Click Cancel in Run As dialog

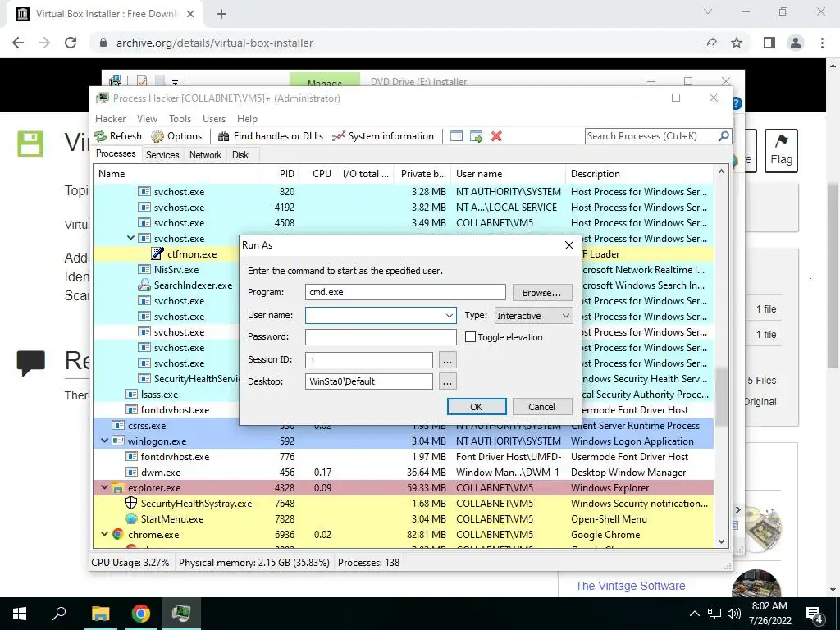(x=541, y=407)
